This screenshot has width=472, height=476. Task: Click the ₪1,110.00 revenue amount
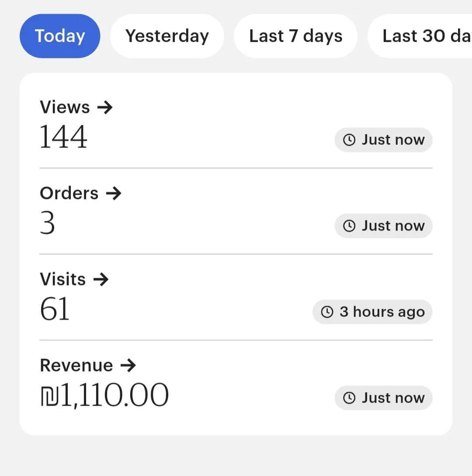point(104,395)
